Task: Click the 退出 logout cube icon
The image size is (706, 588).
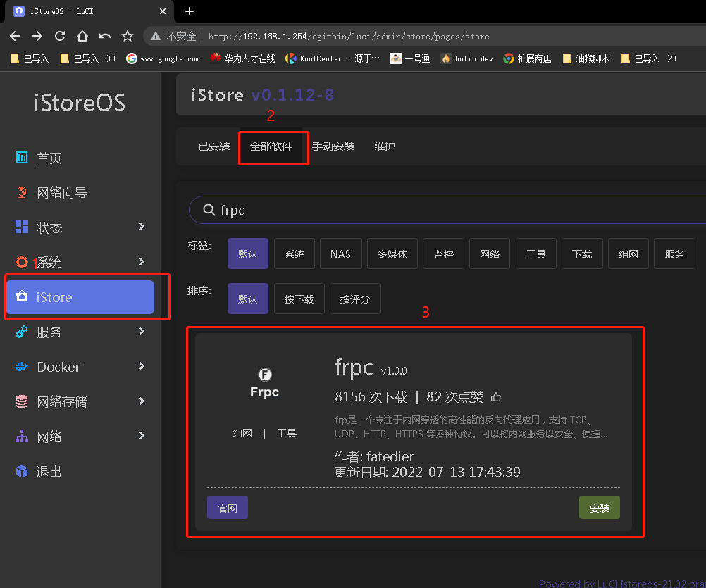Action: 22,471
